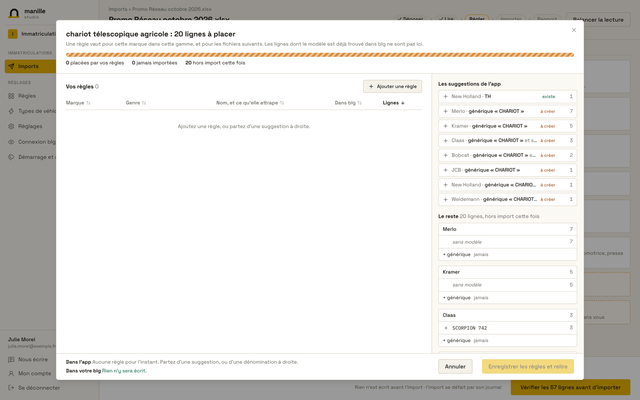The width and height of the screenshot is (640, 400).
Task: Click Enregistrer les règles et relire
Action: [x=528, y=367]
